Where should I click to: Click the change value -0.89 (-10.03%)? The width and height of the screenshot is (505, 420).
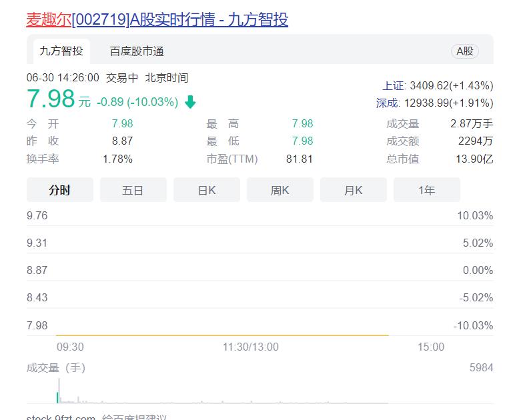[137, 102]
